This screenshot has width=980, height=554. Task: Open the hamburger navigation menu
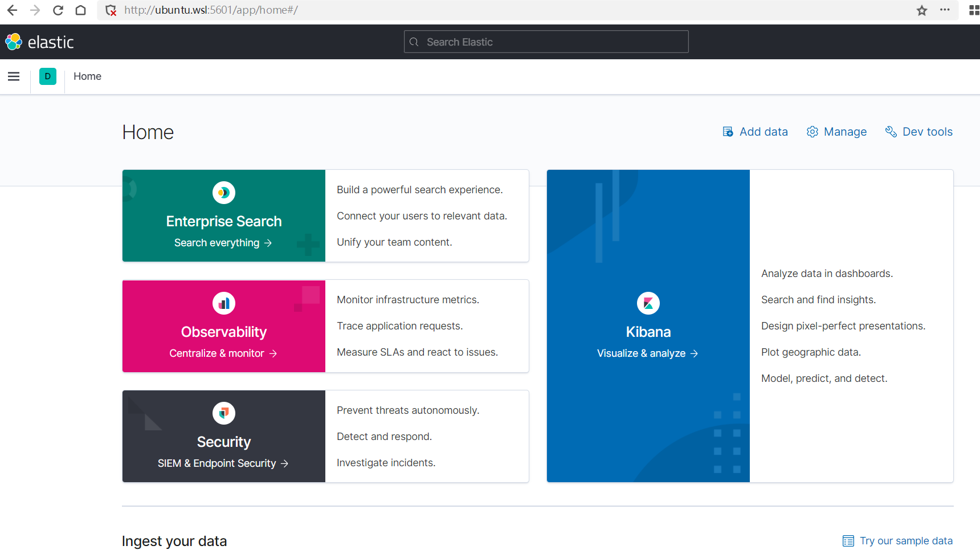[14, 76]
